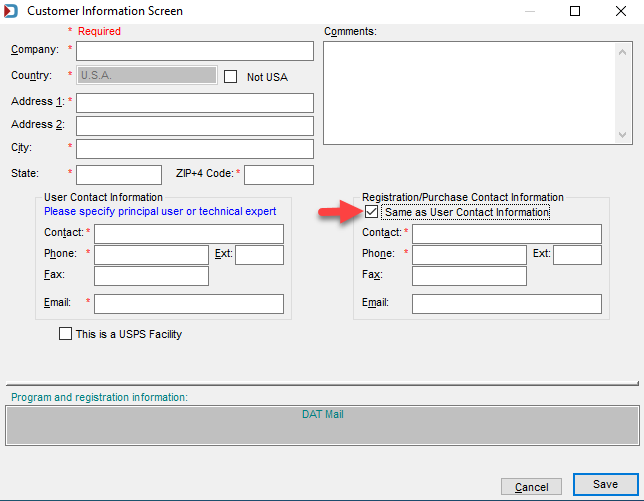This screenshot has height=501, width=644.
Task: Focus the User Contact name field
Action: (x=189, y=234)
